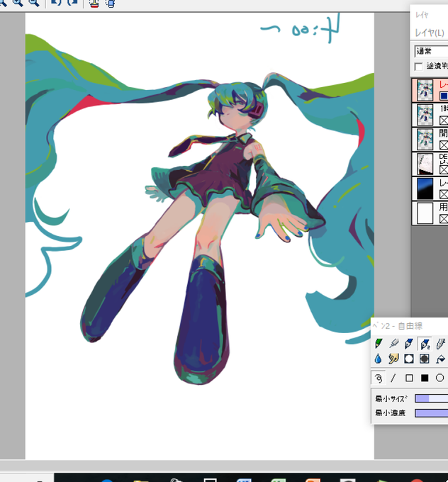Click the blue swatch on the top layer
Image resolution: width=448 pixels, height=482 pixels.
(444, 96)
